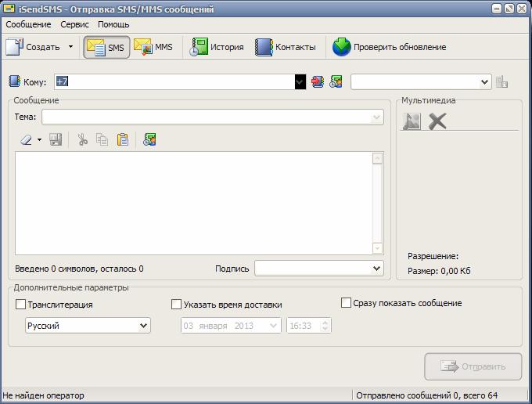The height and width of the screenshot is (404, 532).
Task: Click the red arrow contact icon after Кому
Action: coord(318,82)
